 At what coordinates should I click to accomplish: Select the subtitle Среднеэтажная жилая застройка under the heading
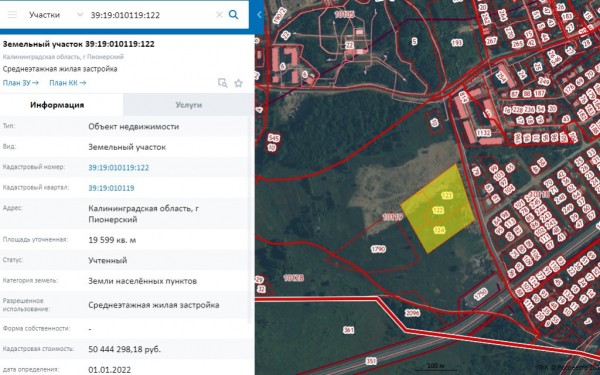[60, 69]
